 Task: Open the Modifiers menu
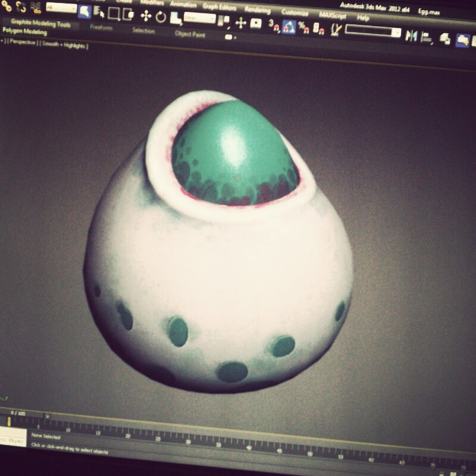click(x=152, y=3)
